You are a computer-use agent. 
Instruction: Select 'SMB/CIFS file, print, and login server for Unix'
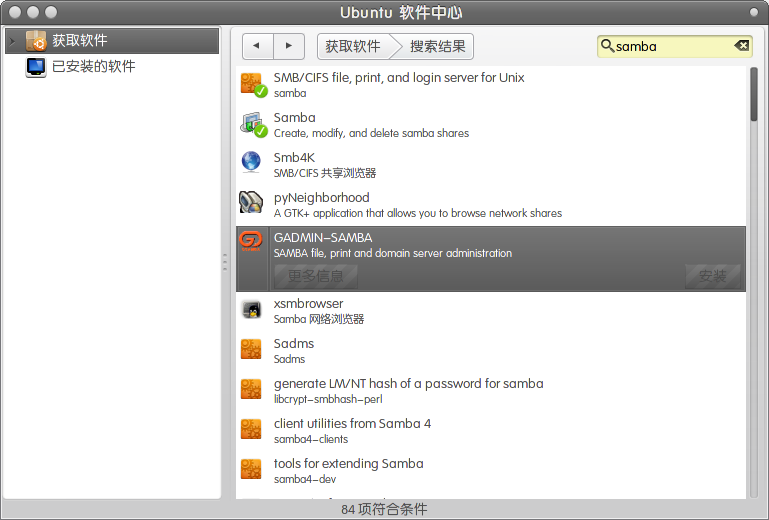399,78
